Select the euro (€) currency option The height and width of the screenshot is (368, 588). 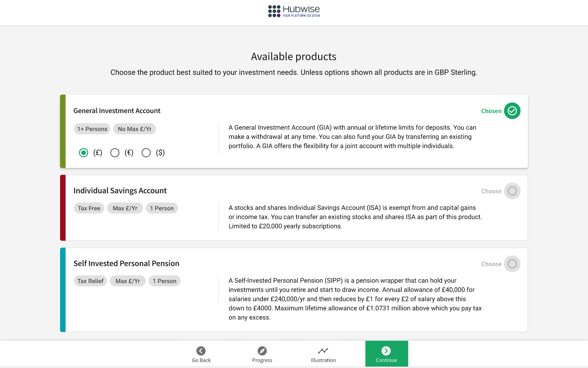(x=115, y=153)
